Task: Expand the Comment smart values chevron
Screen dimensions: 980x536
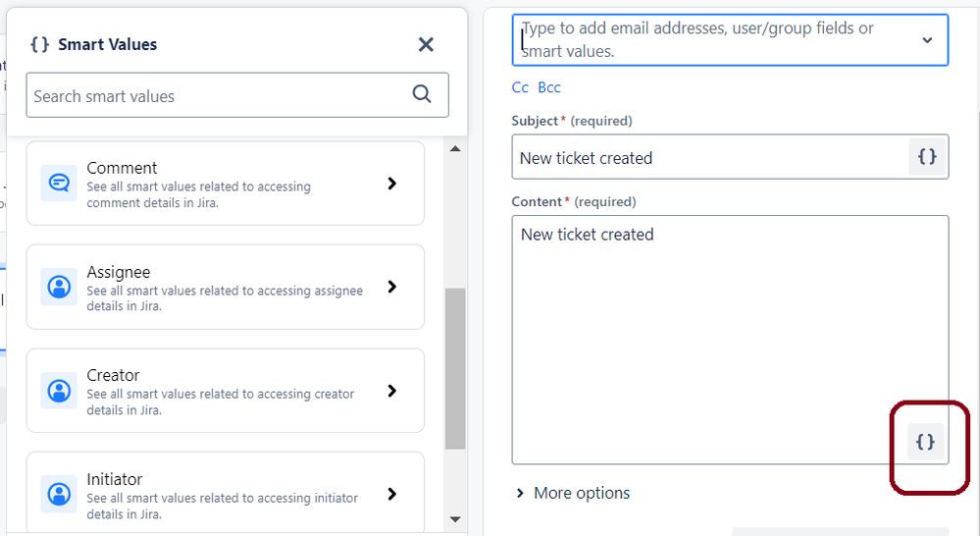Action: point(391,184)
